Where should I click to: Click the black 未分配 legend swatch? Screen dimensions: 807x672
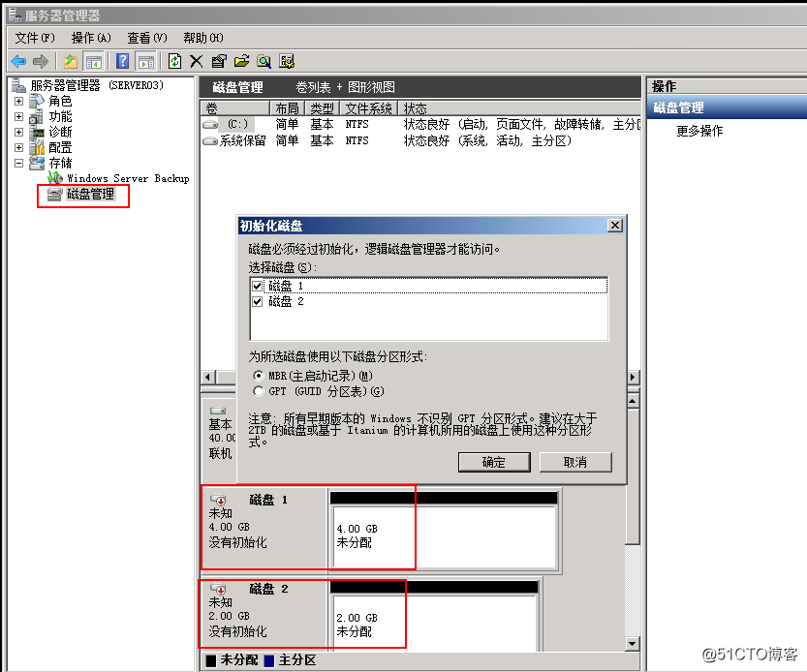(211, 660)
